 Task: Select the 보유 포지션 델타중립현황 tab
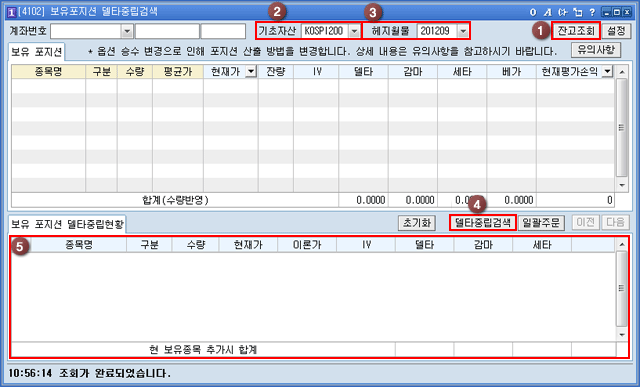coord(67,224)
